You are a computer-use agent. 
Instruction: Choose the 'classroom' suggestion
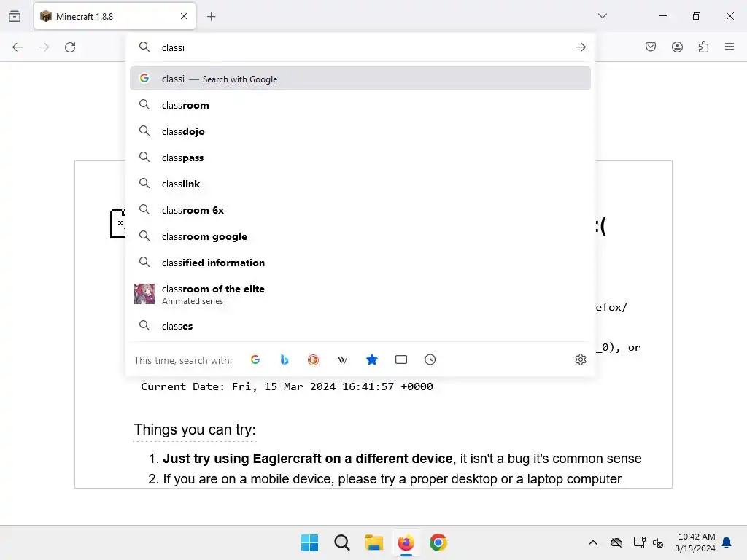(360, 105)
